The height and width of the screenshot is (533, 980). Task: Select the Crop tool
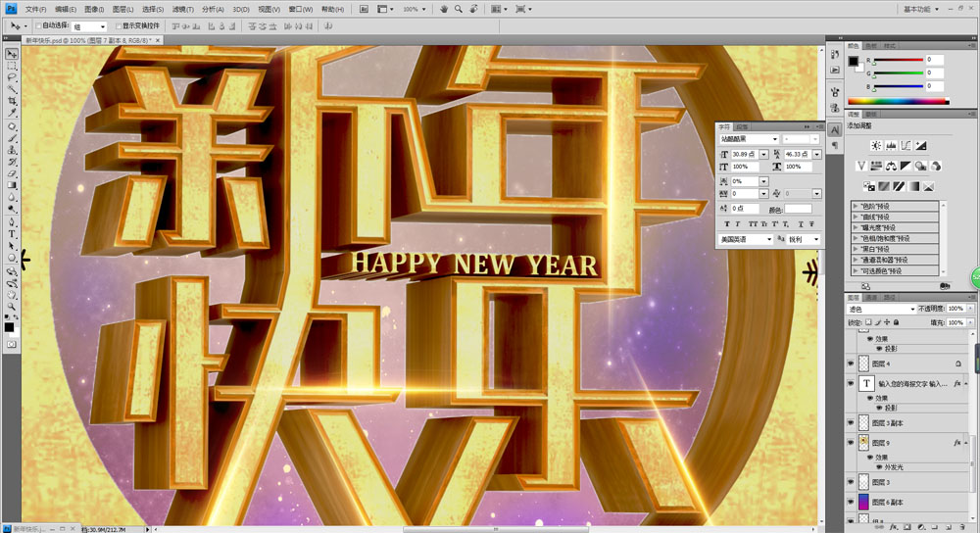(11, 101)
